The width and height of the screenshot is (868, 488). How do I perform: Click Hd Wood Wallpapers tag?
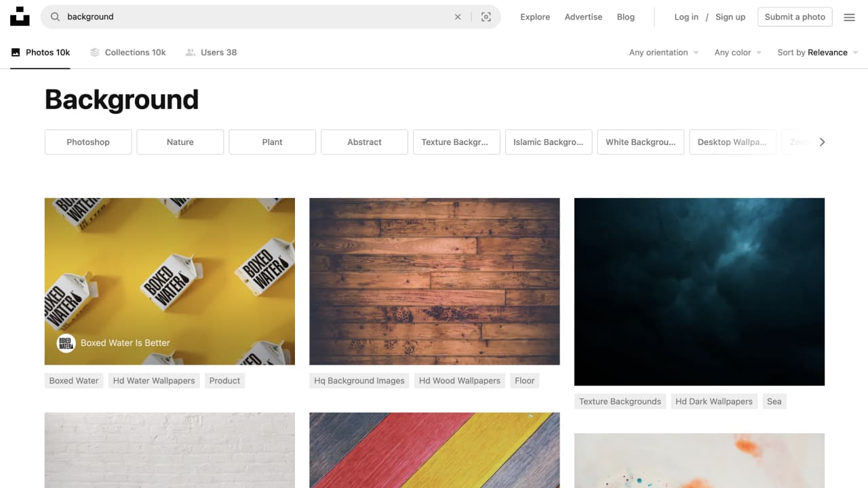click(460, 381)
